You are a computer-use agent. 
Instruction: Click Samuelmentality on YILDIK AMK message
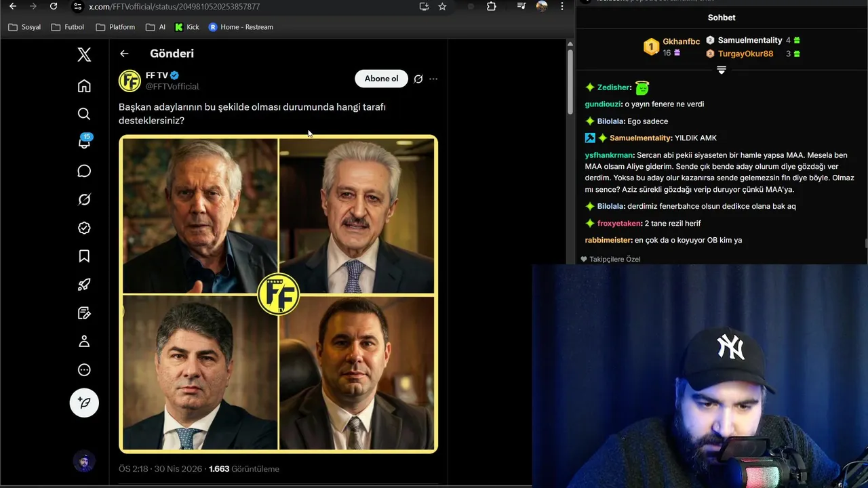point(640,138)
